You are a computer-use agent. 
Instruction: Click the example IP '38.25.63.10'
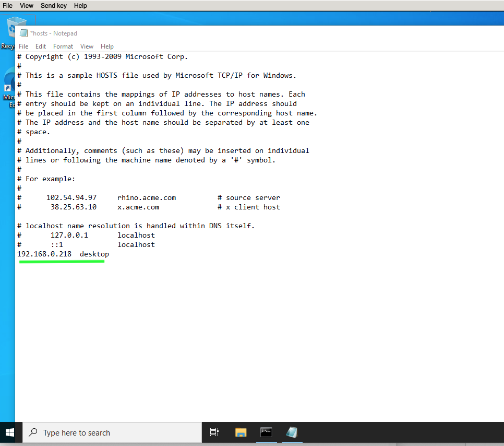[74, 207]
